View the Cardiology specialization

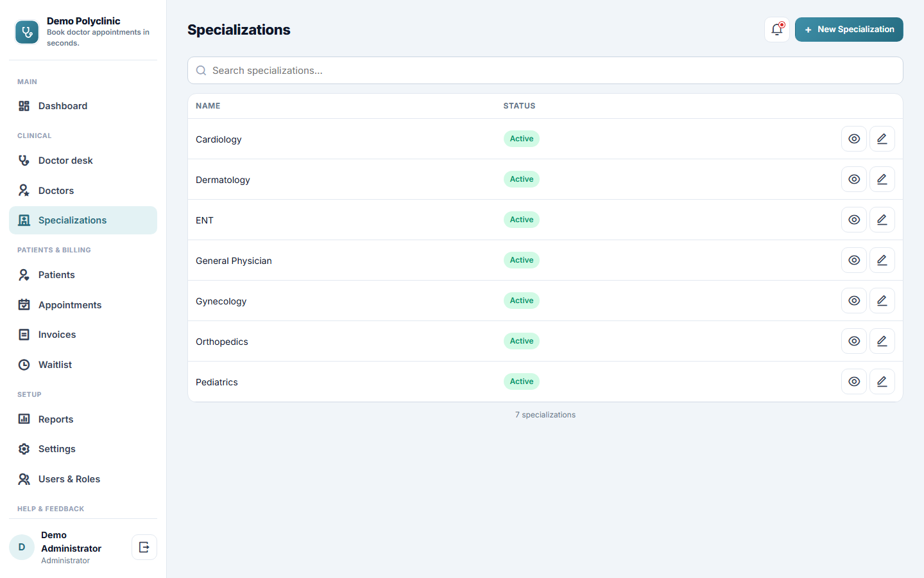click(x=854, y=139)
